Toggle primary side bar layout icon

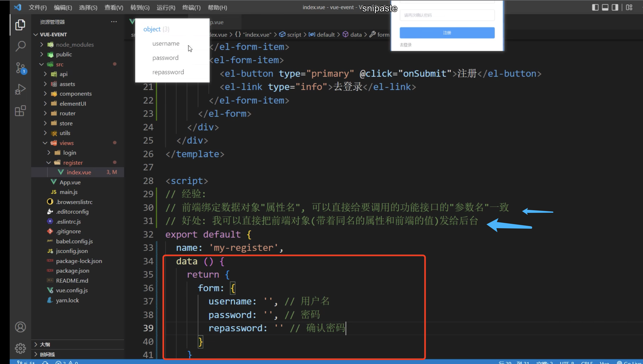(x=595, y=7)
